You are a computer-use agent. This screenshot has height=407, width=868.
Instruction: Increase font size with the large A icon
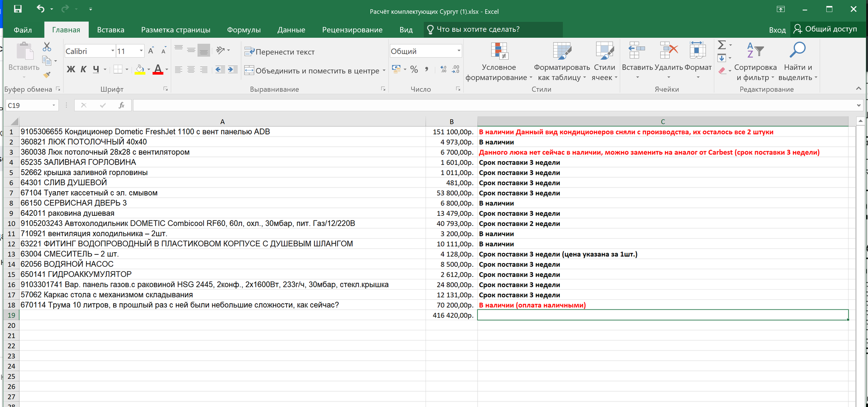point(150,51)
